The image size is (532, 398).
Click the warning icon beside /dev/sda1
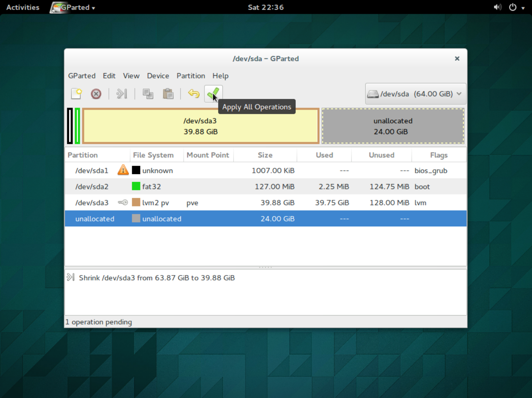(x=123, y=170)
